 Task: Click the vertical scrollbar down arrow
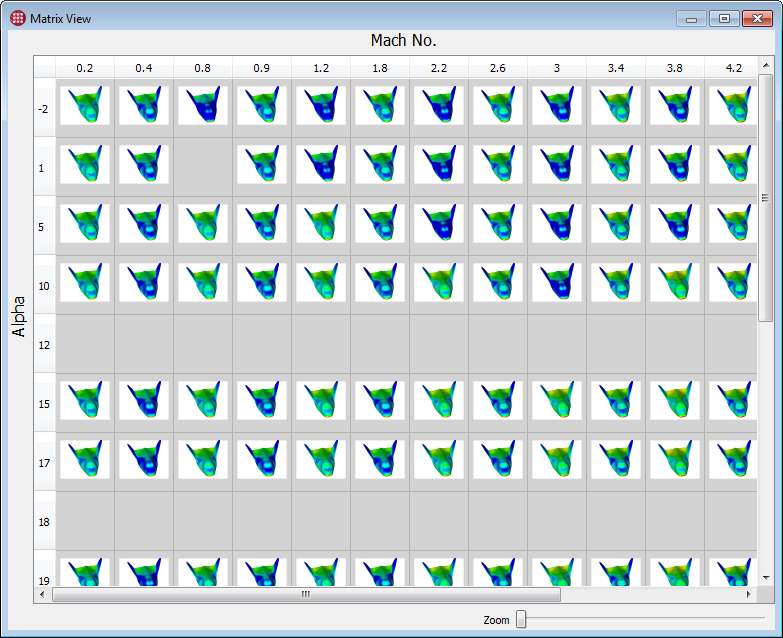(x=766, y=578)
